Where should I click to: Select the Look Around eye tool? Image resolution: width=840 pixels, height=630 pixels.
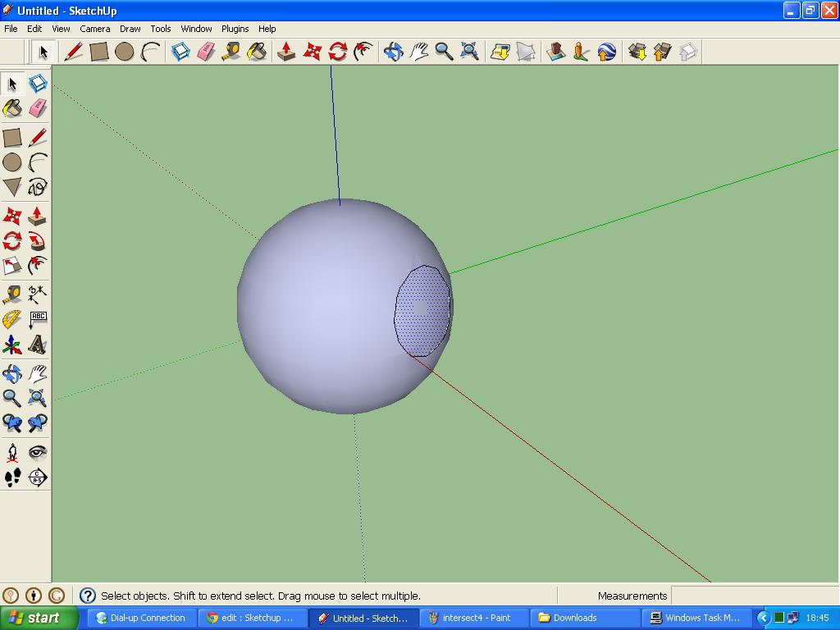pos(38,453)
